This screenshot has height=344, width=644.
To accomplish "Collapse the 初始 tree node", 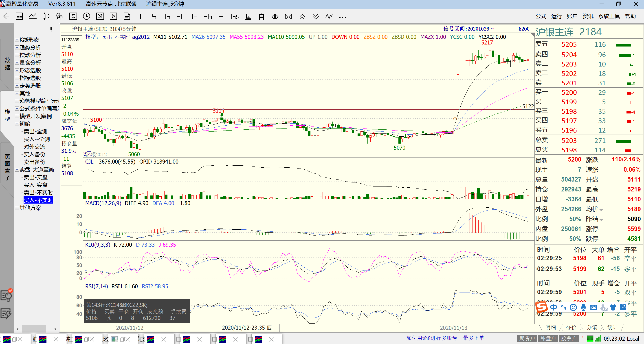I will pos(17,124).
